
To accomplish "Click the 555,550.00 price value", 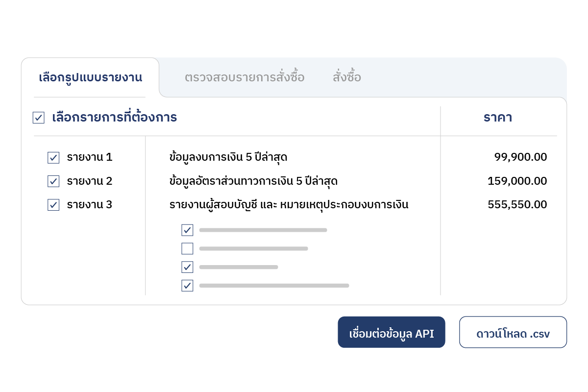I will [517, 205].
